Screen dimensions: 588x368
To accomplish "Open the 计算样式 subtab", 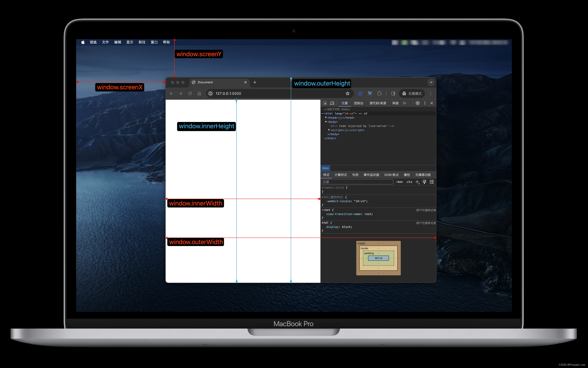I will 341,175.
